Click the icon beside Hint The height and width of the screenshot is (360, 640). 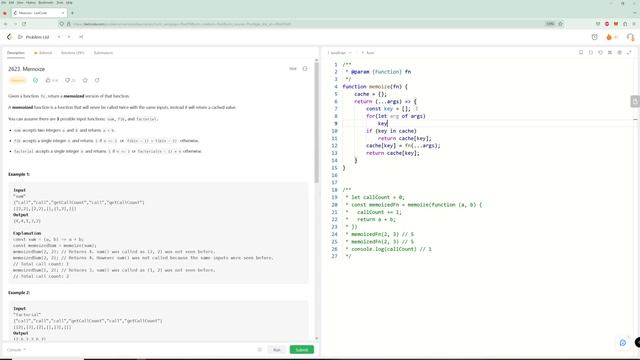305,69
